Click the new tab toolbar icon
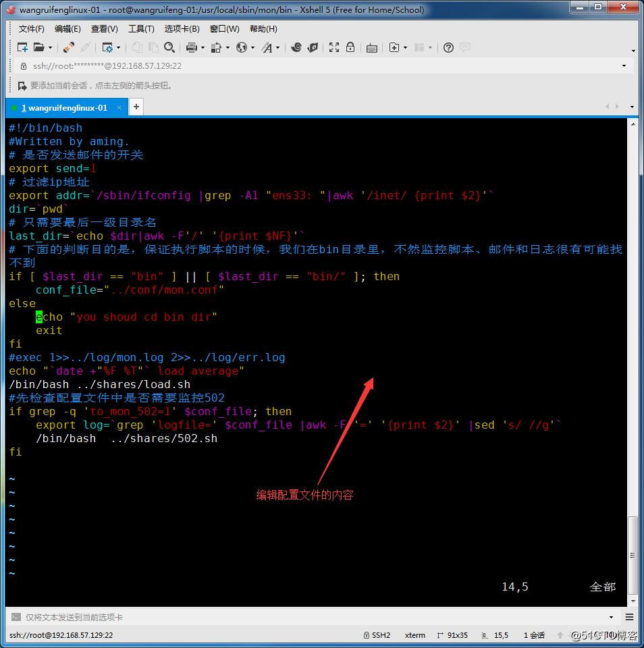Screen dimensions: 644x648 394,47
